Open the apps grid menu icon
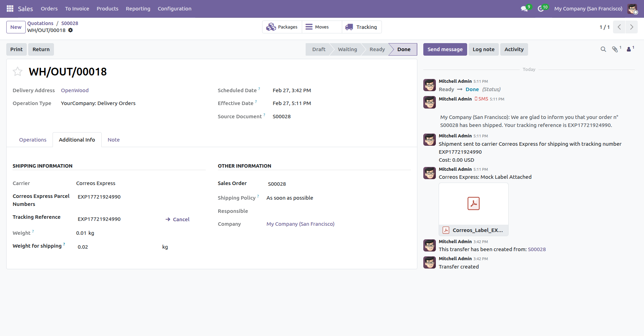The height and width of the screenshot is (336, 644). 10,8
